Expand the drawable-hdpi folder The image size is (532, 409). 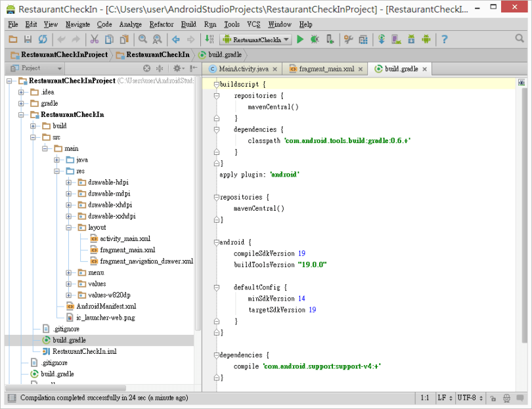click(x=69, y=183)
